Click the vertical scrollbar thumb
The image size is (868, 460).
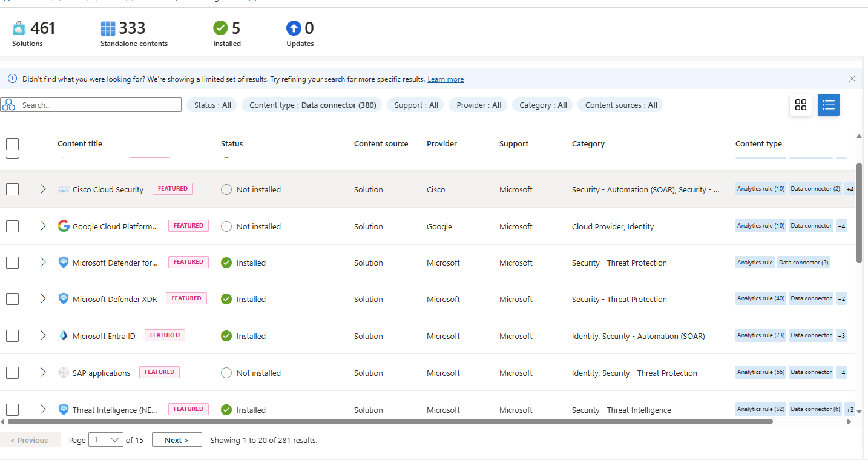click(x=859, y=212)
